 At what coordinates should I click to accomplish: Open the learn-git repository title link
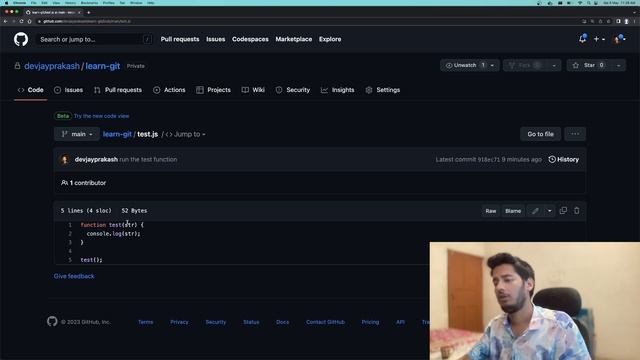(102, 66)
